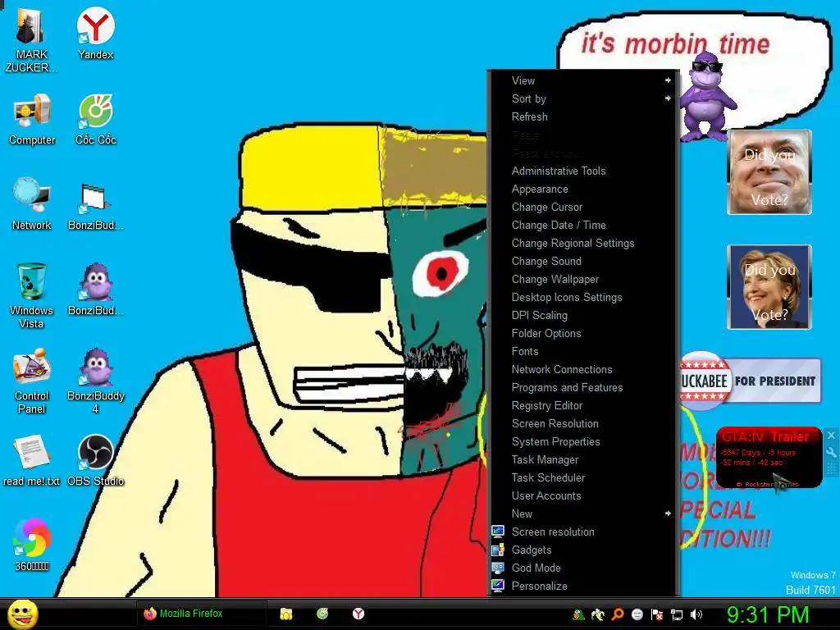Select the OBS Studio desktop icon
Screen dimensions: 840x630
[95, 461]
